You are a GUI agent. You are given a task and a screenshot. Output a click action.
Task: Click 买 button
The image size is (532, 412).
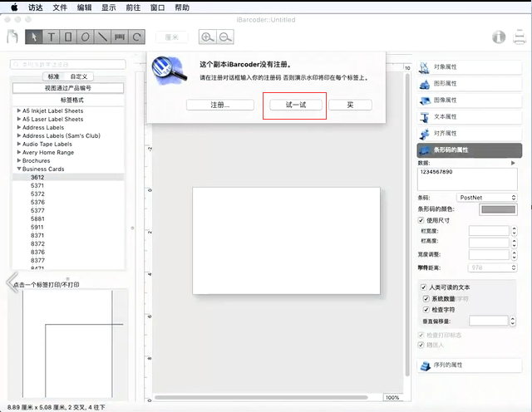pyautogui.click(x=350, y=105)
